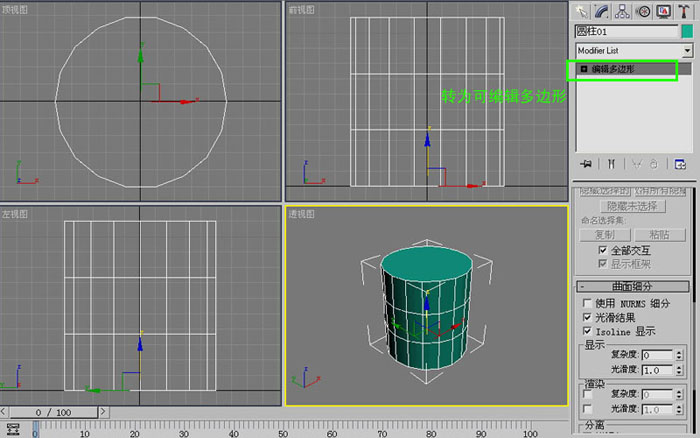Open the Hierarchy panel icon
The image size is (700, 438).
coord(622,11)
